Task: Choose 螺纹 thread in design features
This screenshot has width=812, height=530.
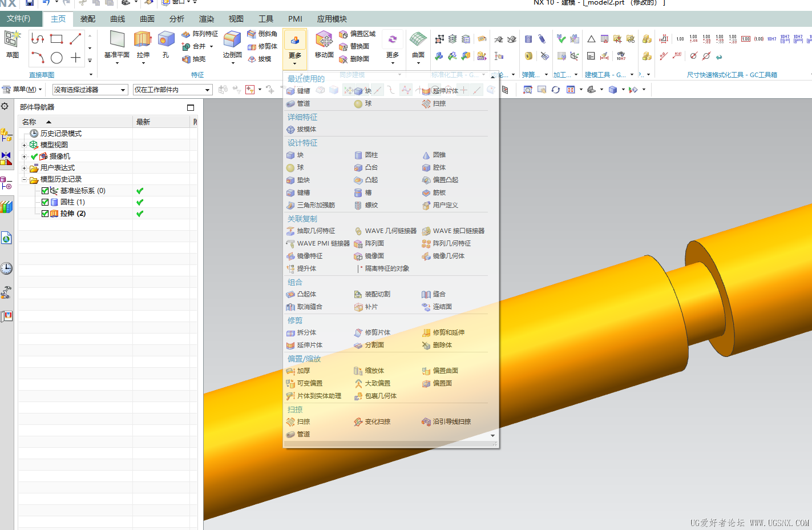Action: (x=366, y=205)
